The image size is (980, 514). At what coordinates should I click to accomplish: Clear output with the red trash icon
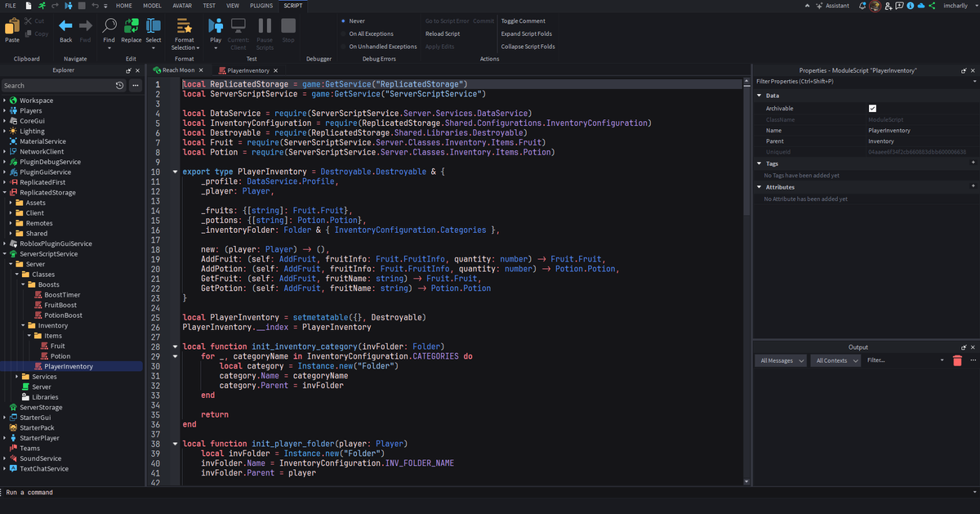coord(957,360)
